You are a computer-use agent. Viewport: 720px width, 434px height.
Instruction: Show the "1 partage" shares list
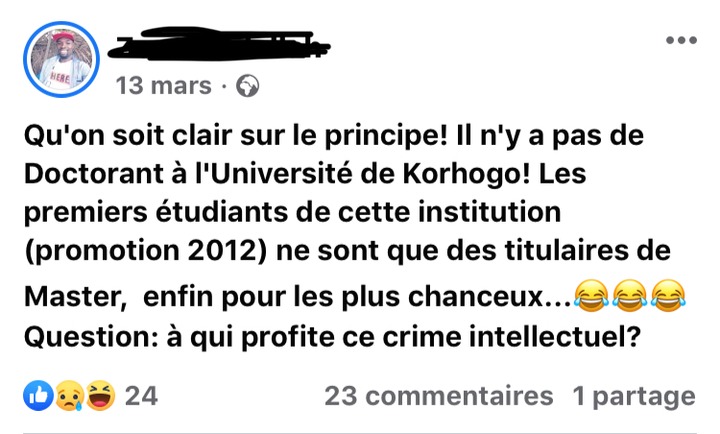[x=633, y=396]
